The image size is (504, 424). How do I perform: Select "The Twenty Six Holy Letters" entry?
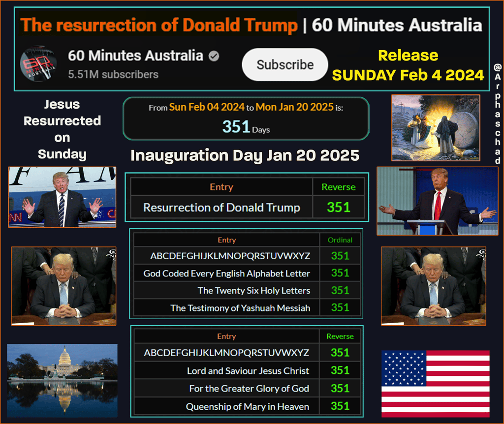[x=226, y=291]
